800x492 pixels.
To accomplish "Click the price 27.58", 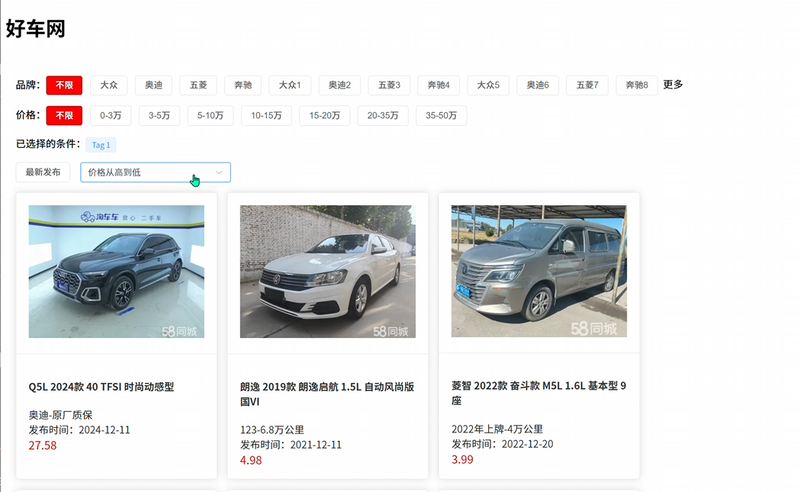I will 42,446.
